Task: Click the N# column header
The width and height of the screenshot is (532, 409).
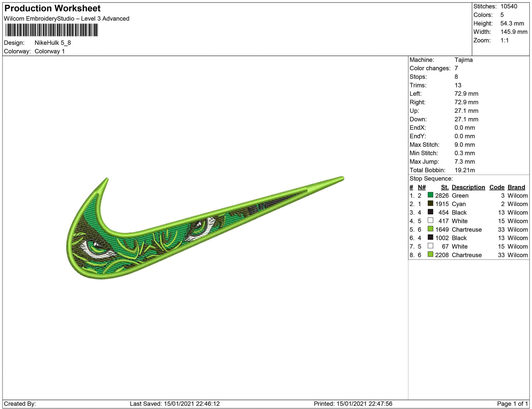Action: tap(422, 187)
